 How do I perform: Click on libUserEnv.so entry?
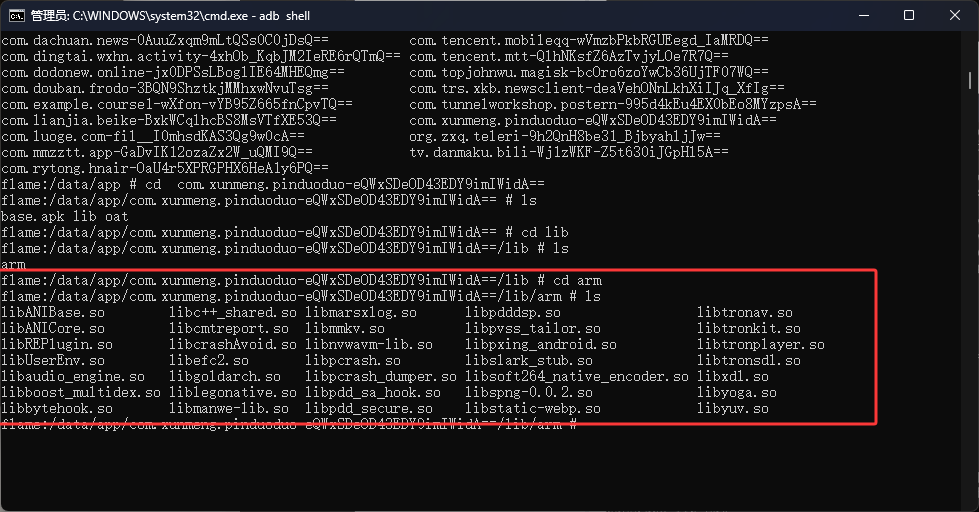(53, 361)
